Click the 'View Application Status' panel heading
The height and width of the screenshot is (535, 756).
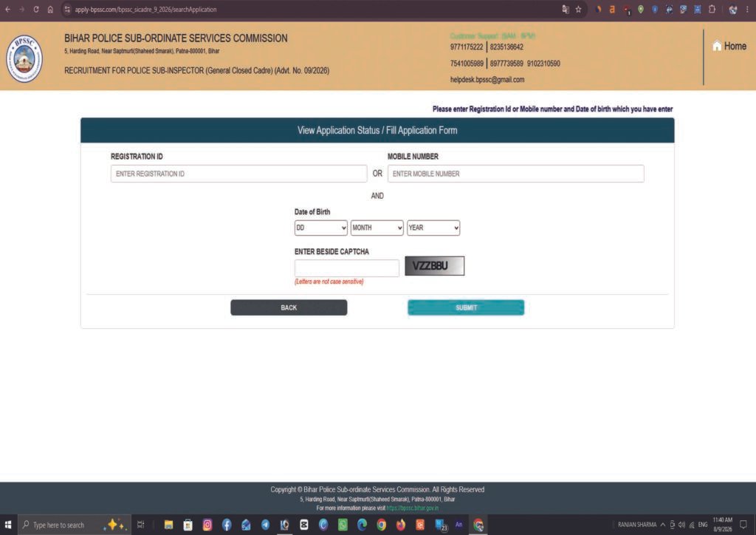[377, 130]
